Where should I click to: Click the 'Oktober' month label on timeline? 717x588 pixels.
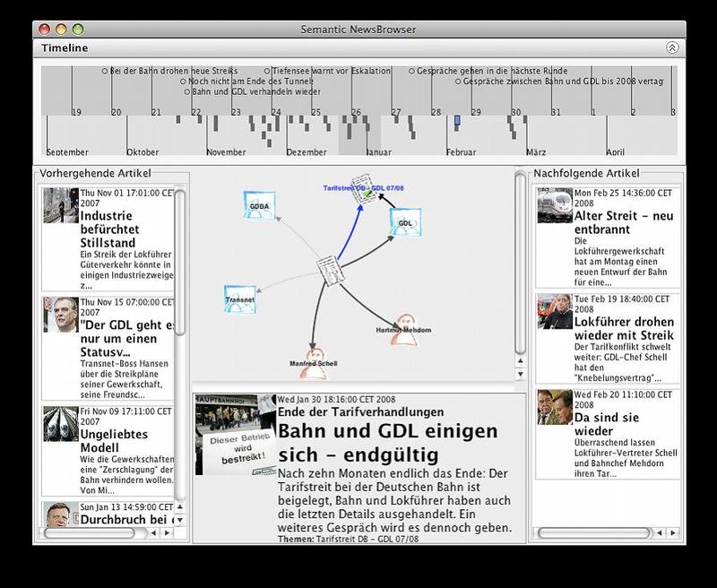click(x=143, y=151)
